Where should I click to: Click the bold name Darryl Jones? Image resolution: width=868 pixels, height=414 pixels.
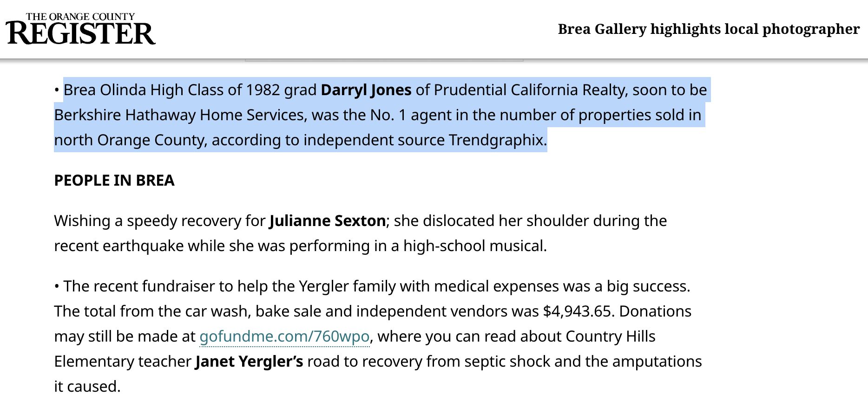pyautogui.click(x=366, y=90)
